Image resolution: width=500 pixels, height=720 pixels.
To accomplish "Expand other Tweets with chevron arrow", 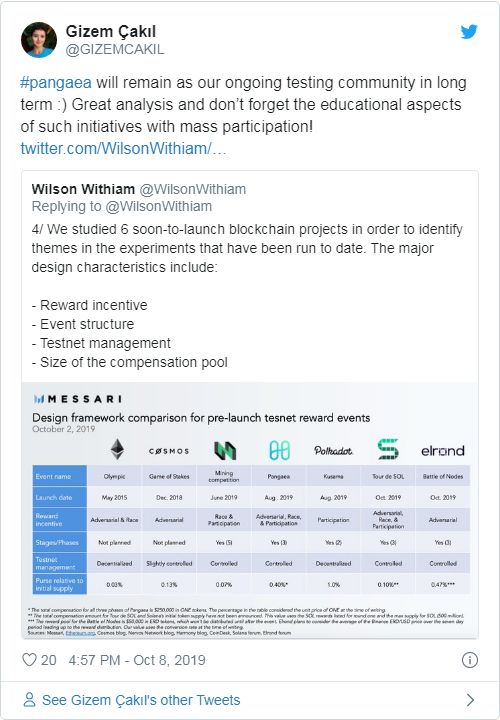I will click(470, 700).
